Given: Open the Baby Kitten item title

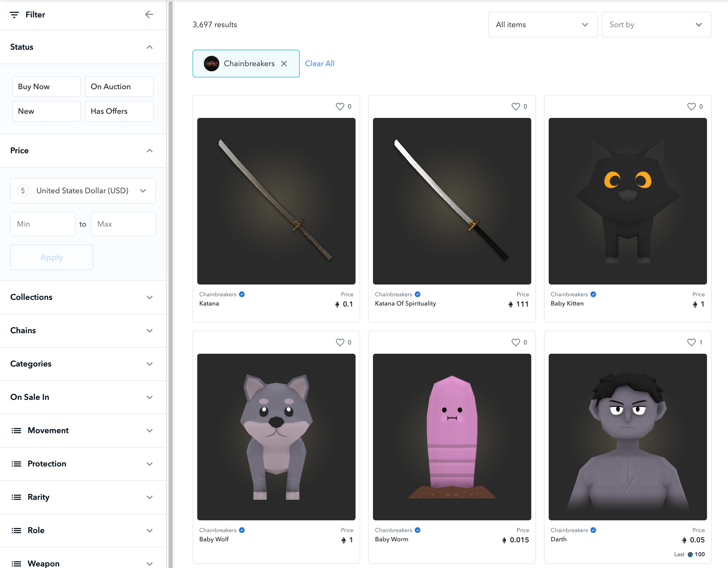Looking at the screenshot, I should coord(567,303).
